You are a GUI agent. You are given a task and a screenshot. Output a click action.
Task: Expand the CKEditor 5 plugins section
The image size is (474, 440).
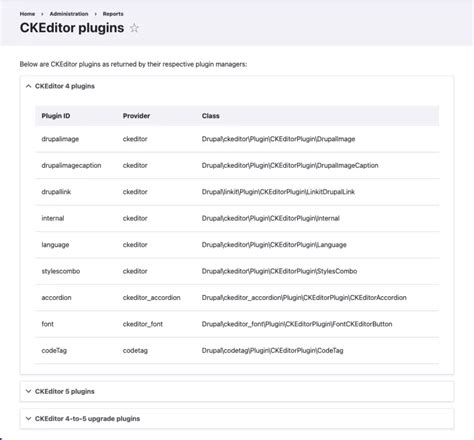tap(65, 391)
